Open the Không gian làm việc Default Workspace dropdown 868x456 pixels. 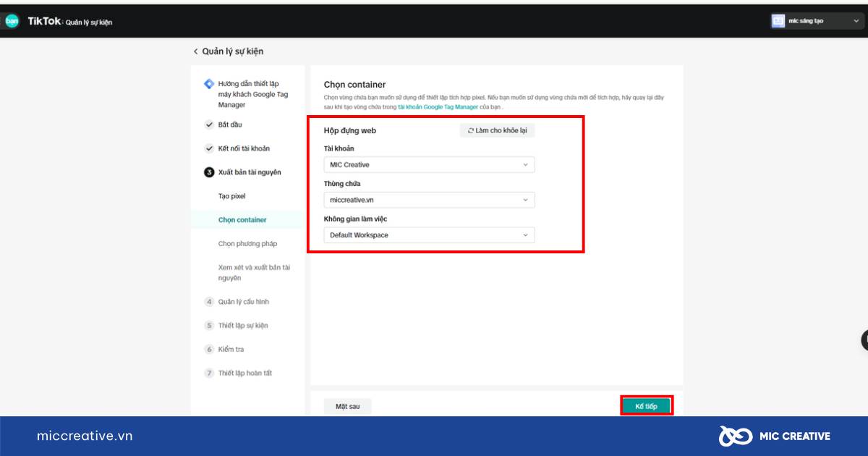tap(430, 235)
